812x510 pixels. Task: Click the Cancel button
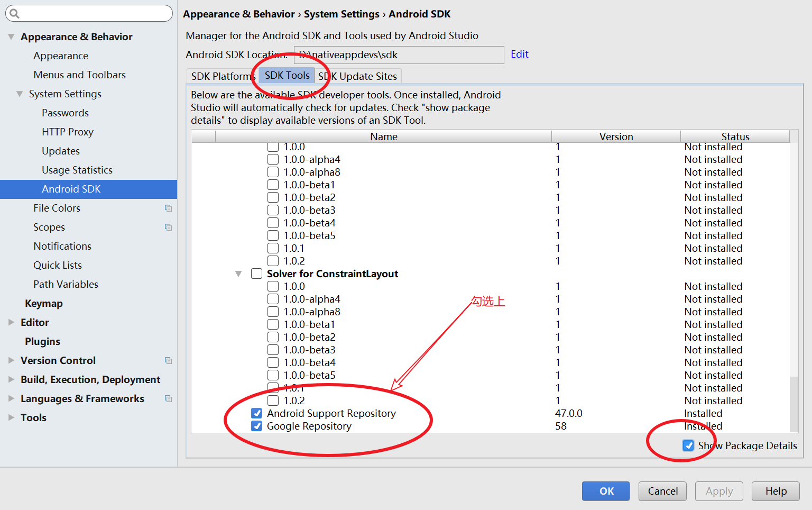coord(662,491)
